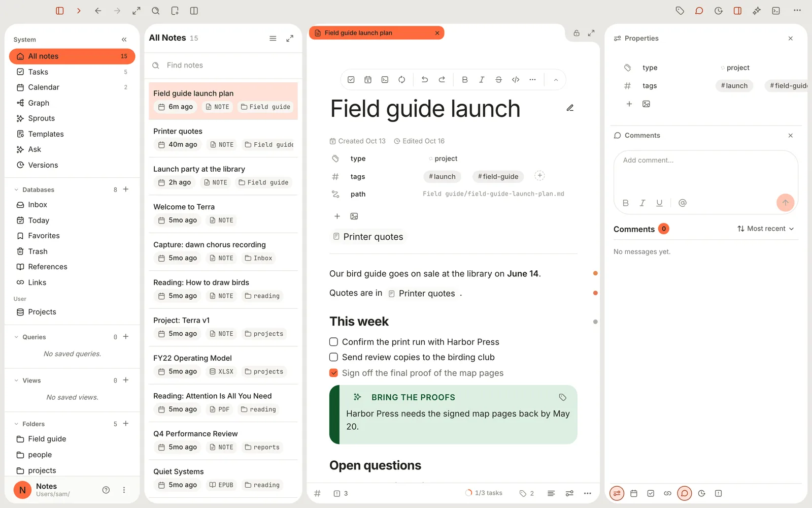This screenshot has width=812, height=508.
Task: Collapse the Folders section chevron
Action: click(x=16, y=424)
